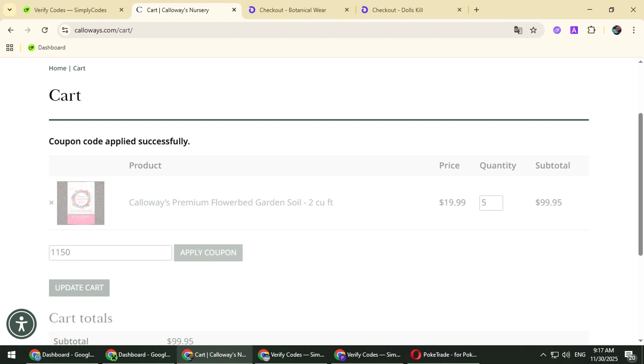Show hidden system tray icons
This screenshot has width=644, height=364.
click(543, 355)
